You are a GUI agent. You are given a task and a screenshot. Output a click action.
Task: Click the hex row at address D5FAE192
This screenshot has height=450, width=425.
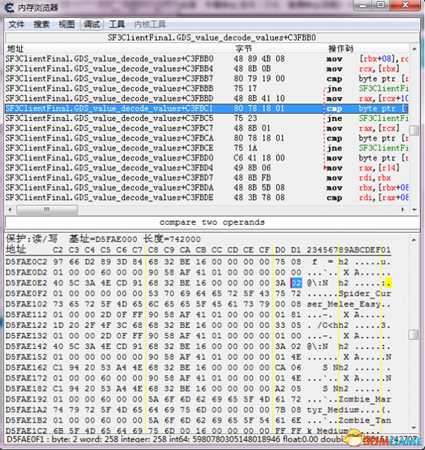tap(198, 399)
